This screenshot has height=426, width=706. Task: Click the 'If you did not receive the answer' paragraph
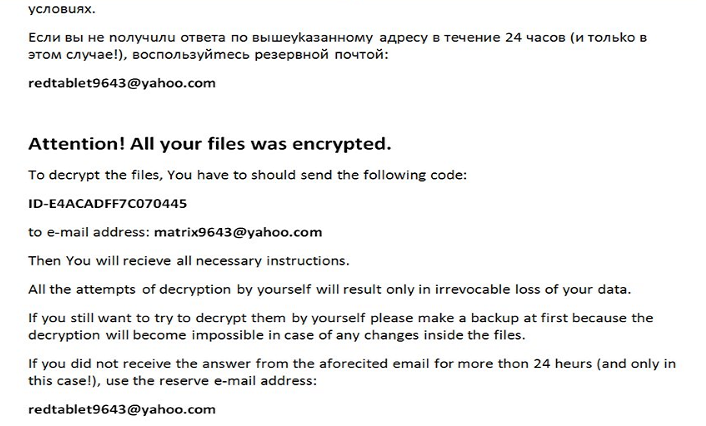pos(352,372)
